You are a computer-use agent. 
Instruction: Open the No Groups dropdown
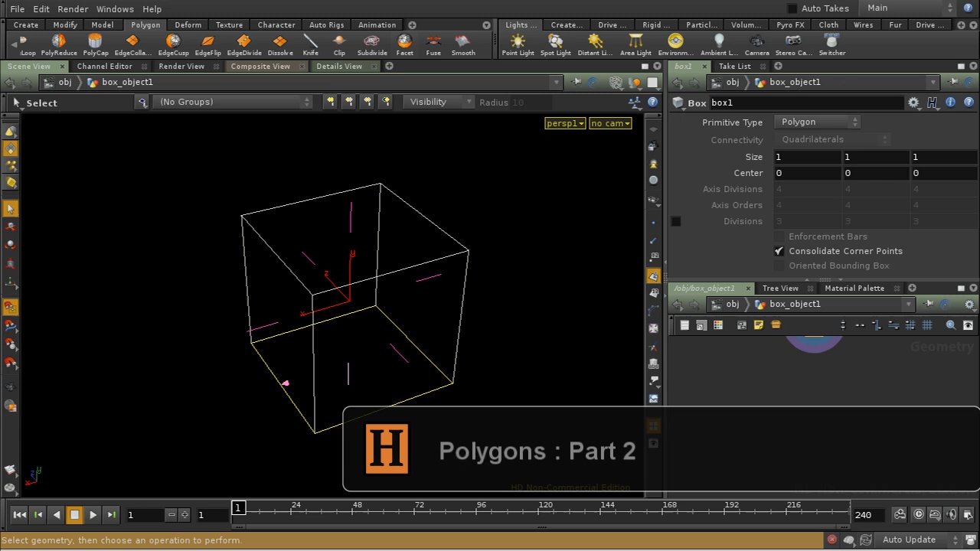click(232, 102)
